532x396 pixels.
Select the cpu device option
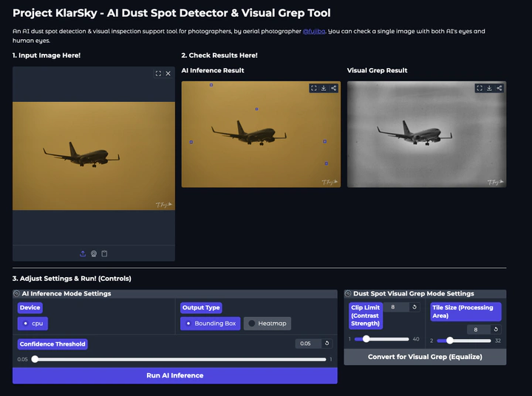(x=33, y=324)
